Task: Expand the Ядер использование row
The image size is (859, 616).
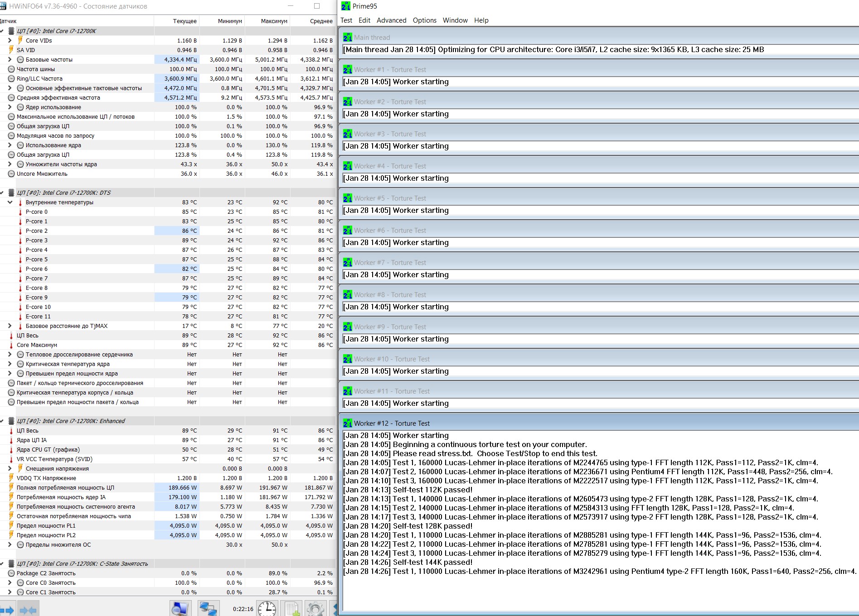Action: (10, 107)
